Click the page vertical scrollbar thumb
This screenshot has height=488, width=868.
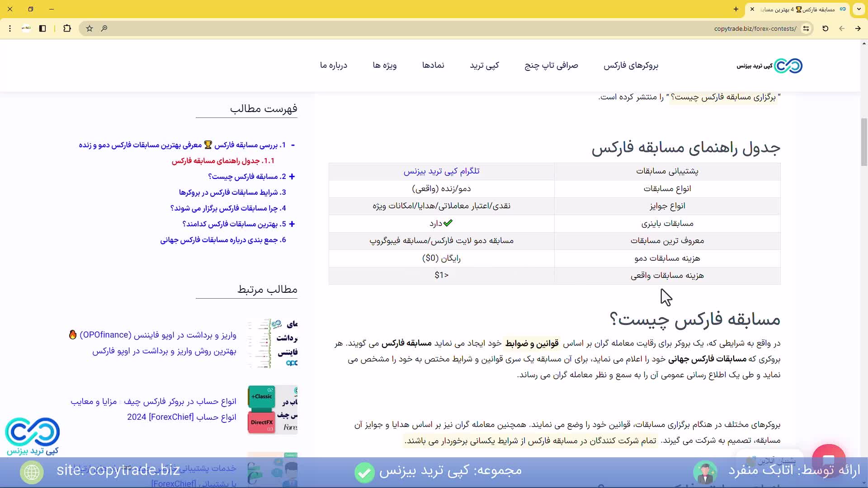(x=864, y=142)
